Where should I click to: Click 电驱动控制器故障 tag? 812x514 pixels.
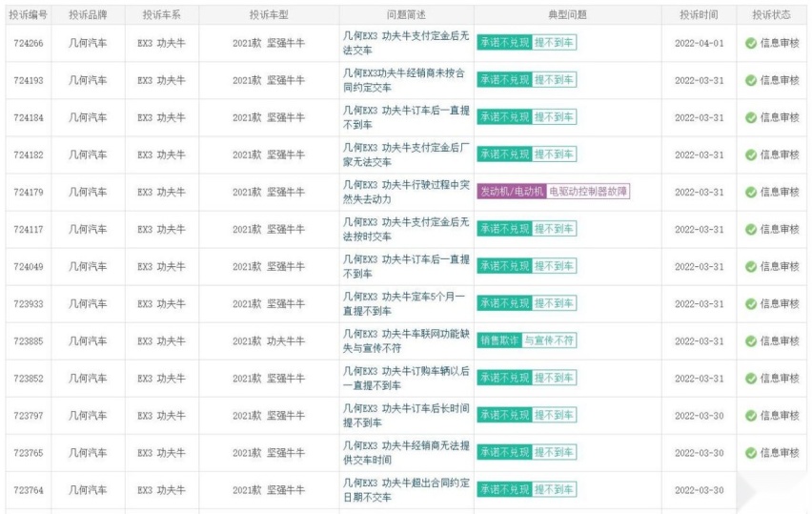pyautogui.click(x=588, y=192)
